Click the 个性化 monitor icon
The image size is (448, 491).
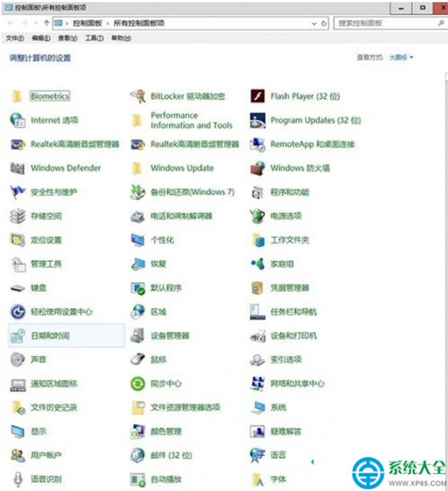(138, 240)
